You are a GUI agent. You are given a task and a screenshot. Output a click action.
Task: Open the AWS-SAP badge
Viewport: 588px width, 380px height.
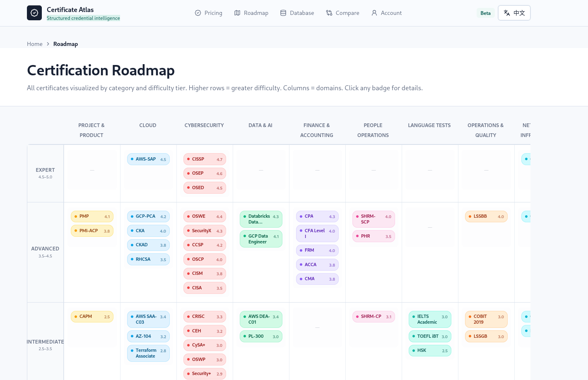tap(148, 159)
